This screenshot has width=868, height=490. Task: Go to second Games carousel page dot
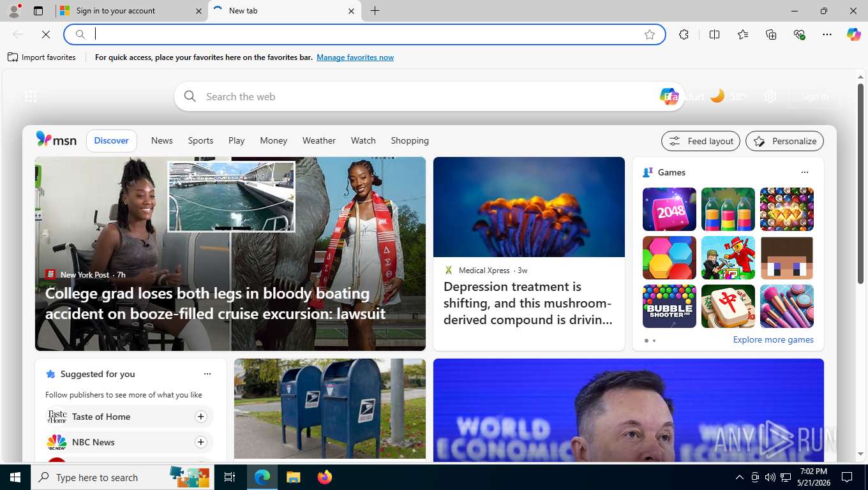coord(654,341)
